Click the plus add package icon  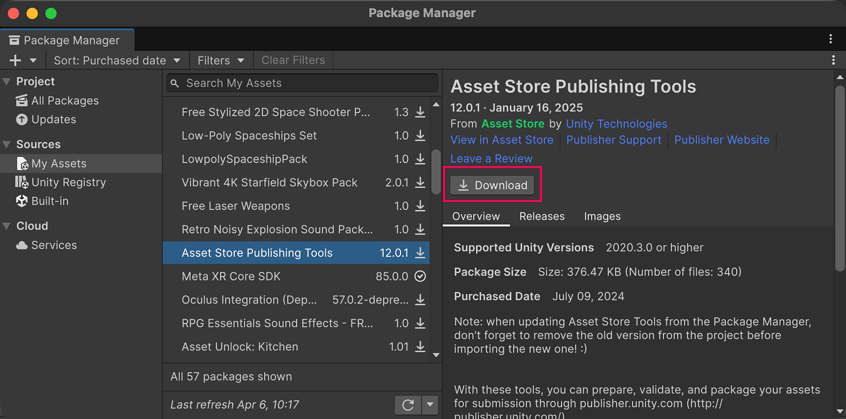tap(15, 60)
